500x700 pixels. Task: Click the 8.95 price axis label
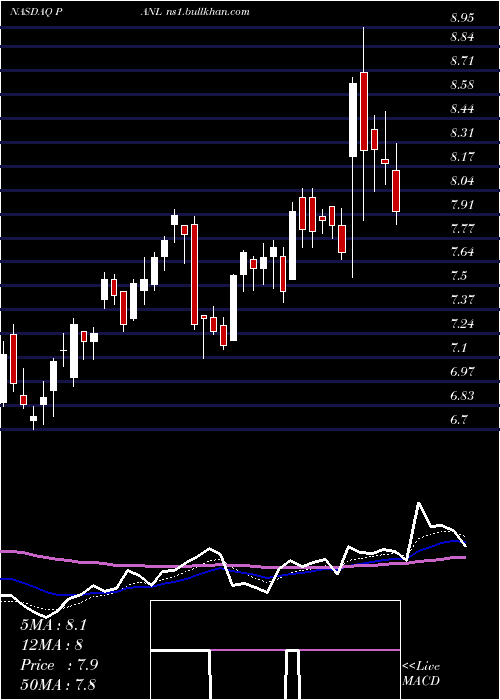click(x=462, y=18)
